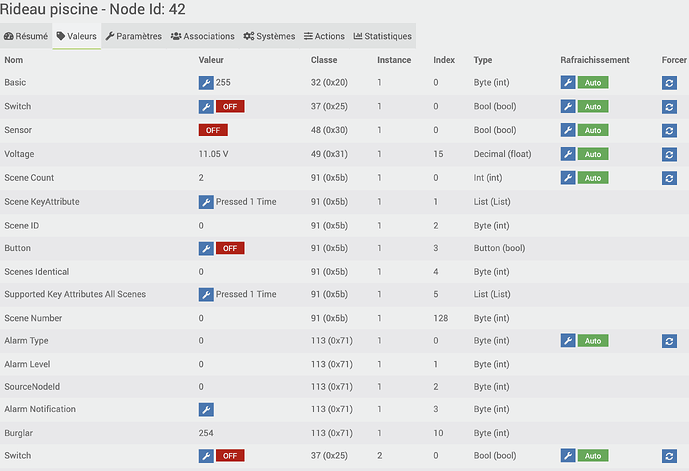Image resolution: width=689 pixels, height=471 pixels.
Task: Toggle the Sensor OFF indicator
Action: pyautogui.click(x=213, y=130)
